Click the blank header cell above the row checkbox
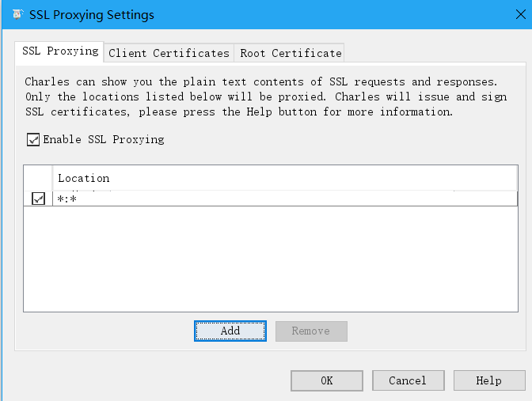This screenshot has height=401, width=532. point(38,178)
